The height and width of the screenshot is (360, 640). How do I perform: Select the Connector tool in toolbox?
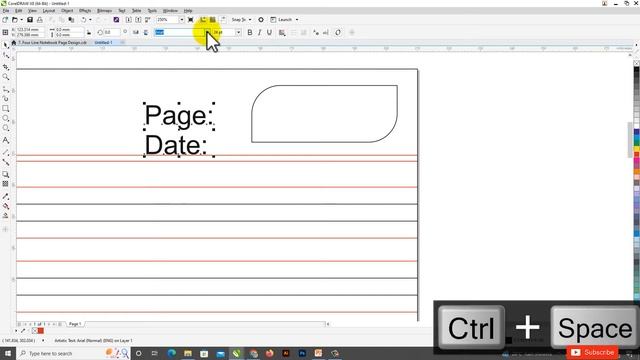[x=6, y=162]
